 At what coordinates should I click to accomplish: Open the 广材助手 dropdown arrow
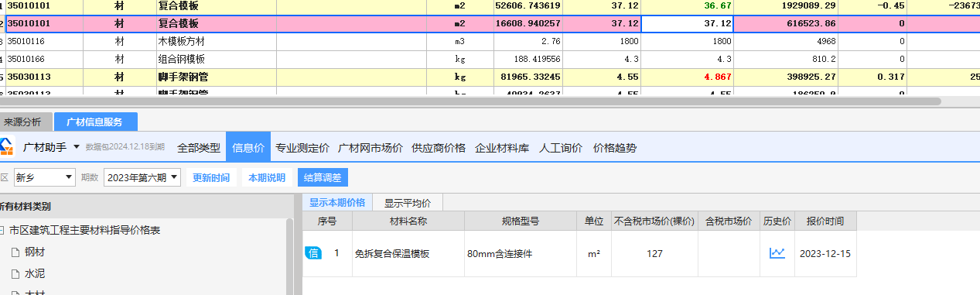point(77,146)
